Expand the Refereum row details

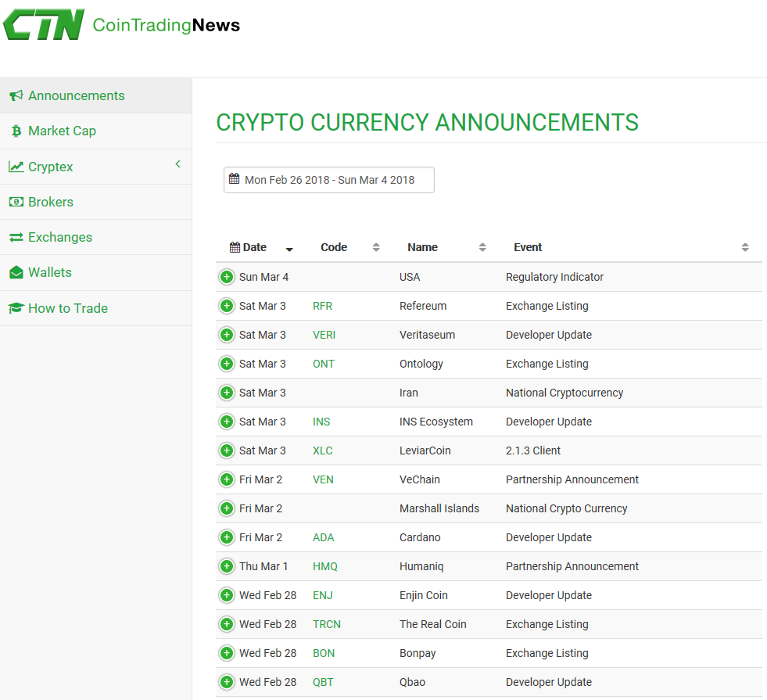227,306
